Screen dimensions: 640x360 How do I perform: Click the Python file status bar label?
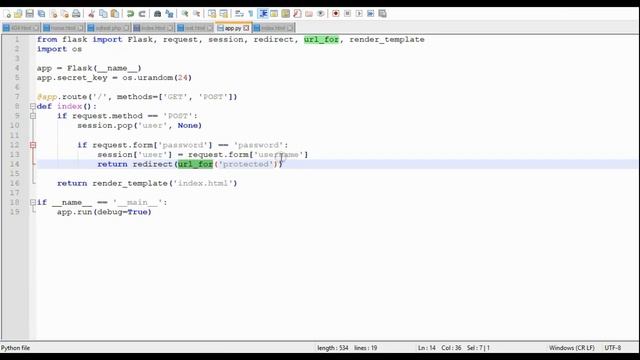(16, 348)
